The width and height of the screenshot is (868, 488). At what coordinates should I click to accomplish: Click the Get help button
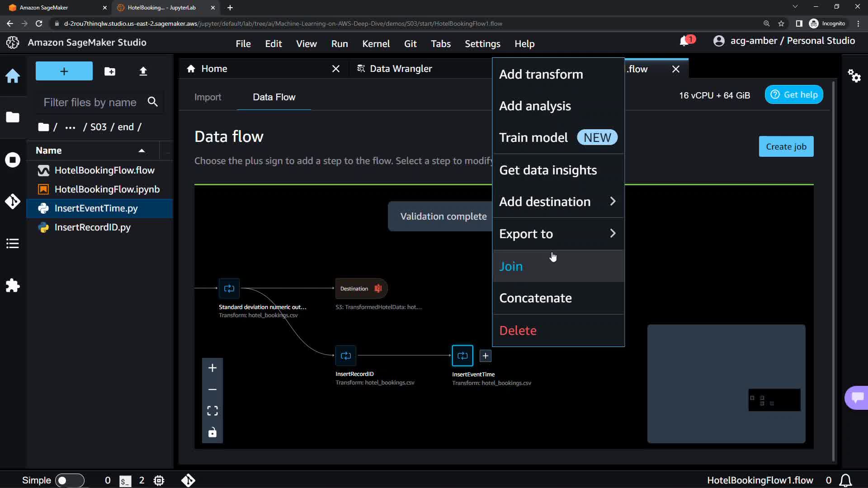click(x=794, y=95)
